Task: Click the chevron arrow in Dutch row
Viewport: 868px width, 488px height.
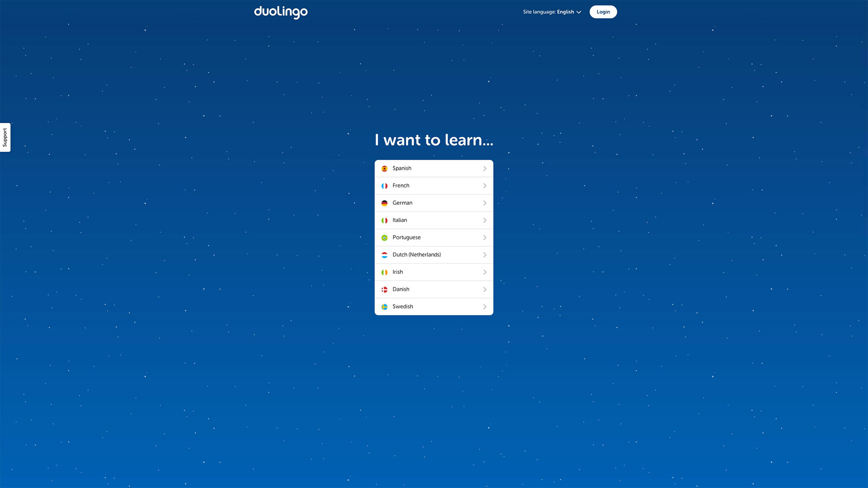Action: 485,255
